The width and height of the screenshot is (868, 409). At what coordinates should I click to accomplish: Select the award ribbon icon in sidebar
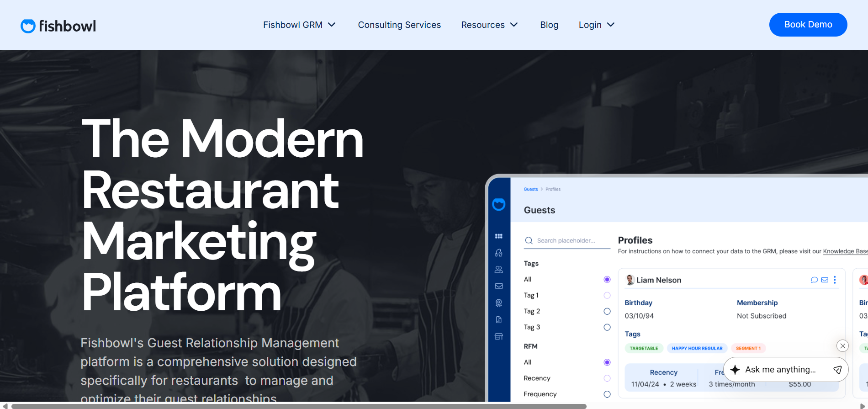[499, 303]
